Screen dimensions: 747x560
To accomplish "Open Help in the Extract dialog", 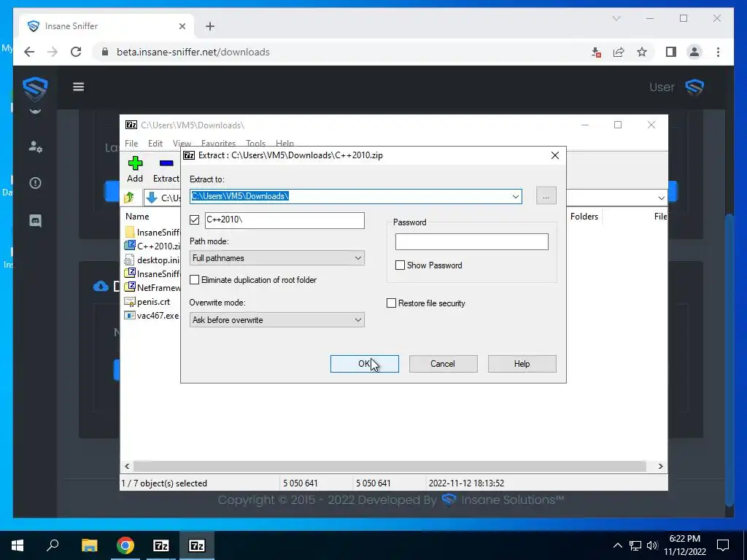I will coord(522,364).
